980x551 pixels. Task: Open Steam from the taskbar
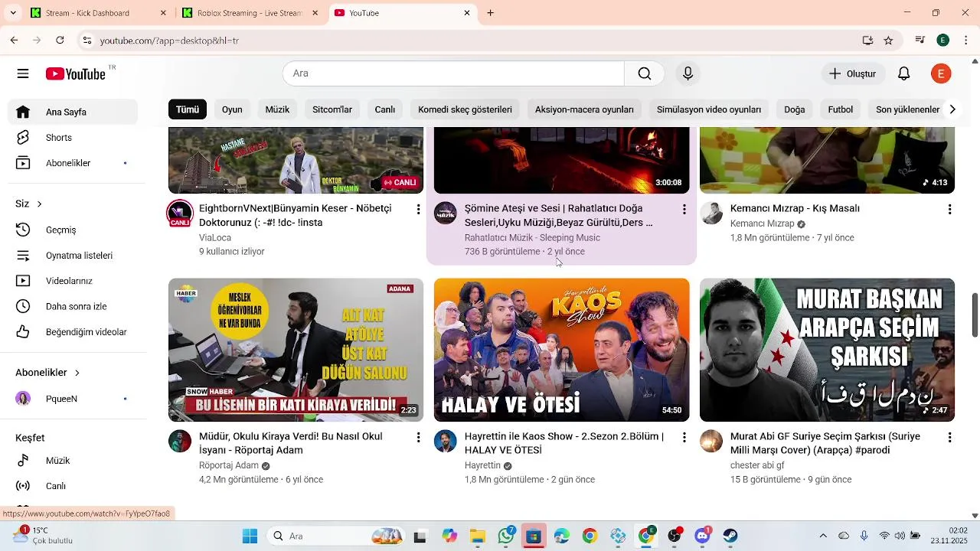[730, 536]
